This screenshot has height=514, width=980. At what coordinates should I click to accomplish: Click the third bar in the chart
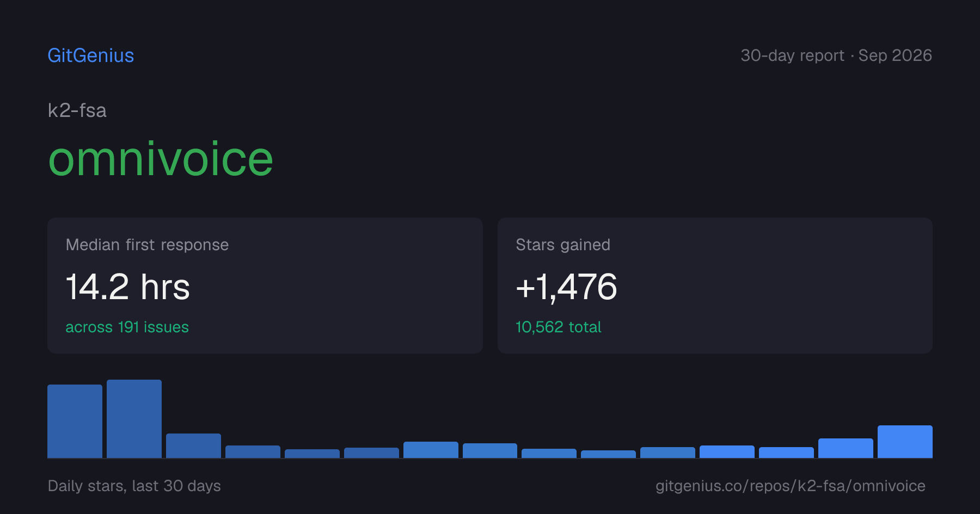pos(193,445)
